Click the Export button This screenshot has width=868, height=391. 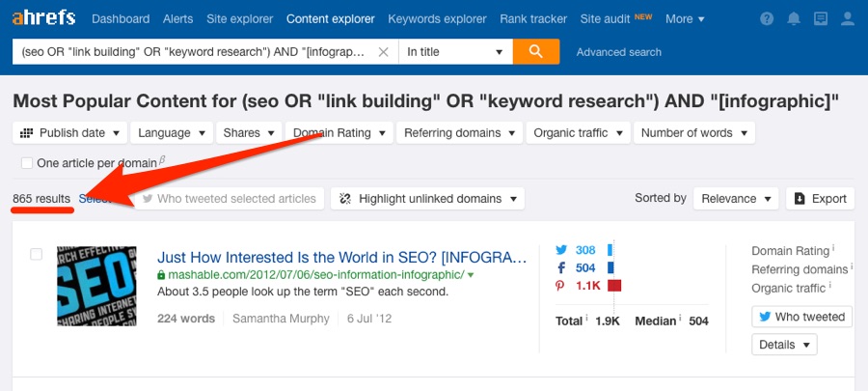(820, 199)
